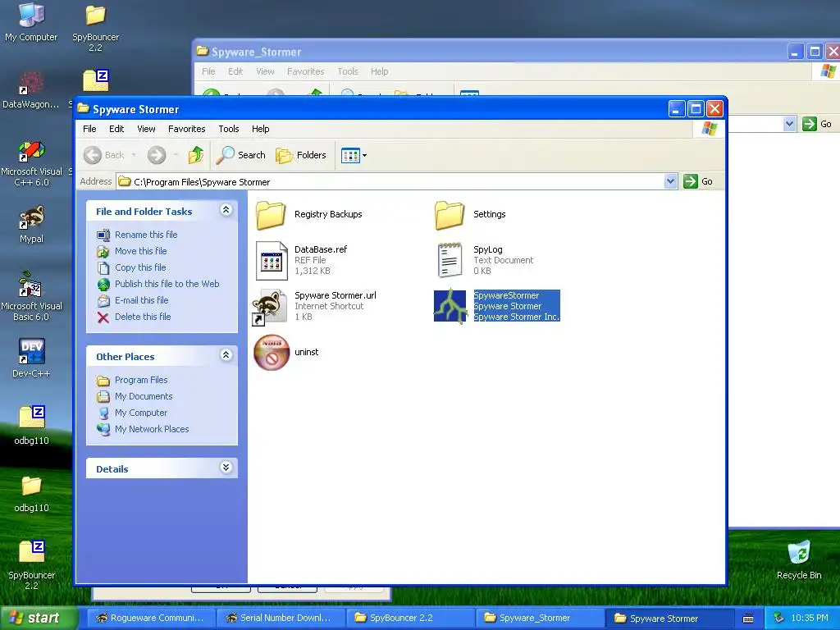Click the SpyBouncer 2.2 folder at desktop top

[x=96, y=16]
